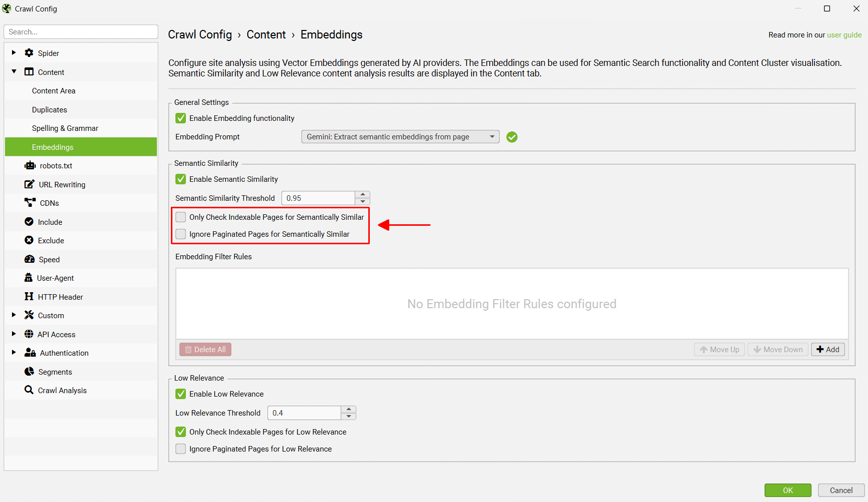Open the Embedding Prompt dropdown
Image resolution: width=868 pixels, height=502 pixels.
coord(492,136)
